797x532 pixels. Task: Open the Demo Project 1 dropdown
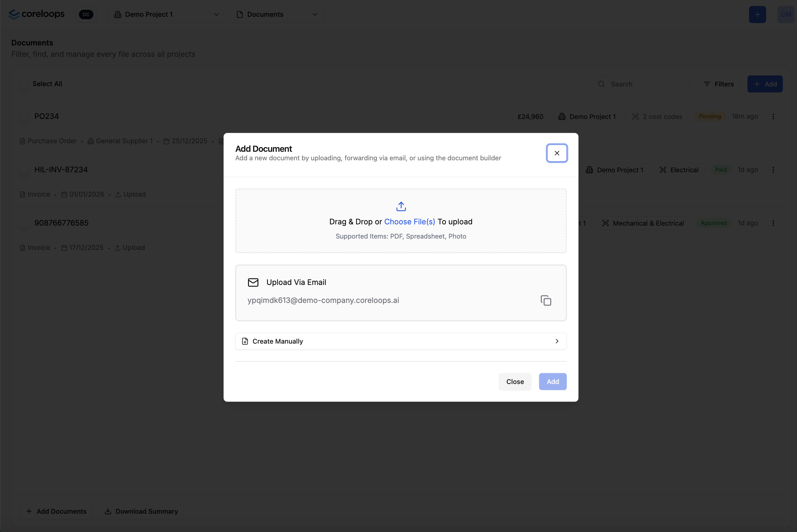tap(167, 15)
